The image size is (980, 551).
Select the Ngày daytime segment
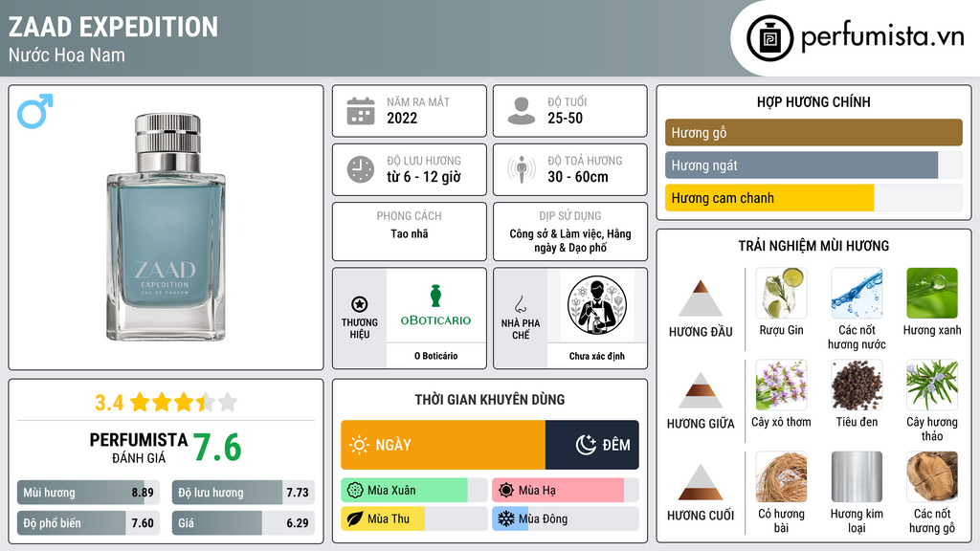click(x=443, y=445)
